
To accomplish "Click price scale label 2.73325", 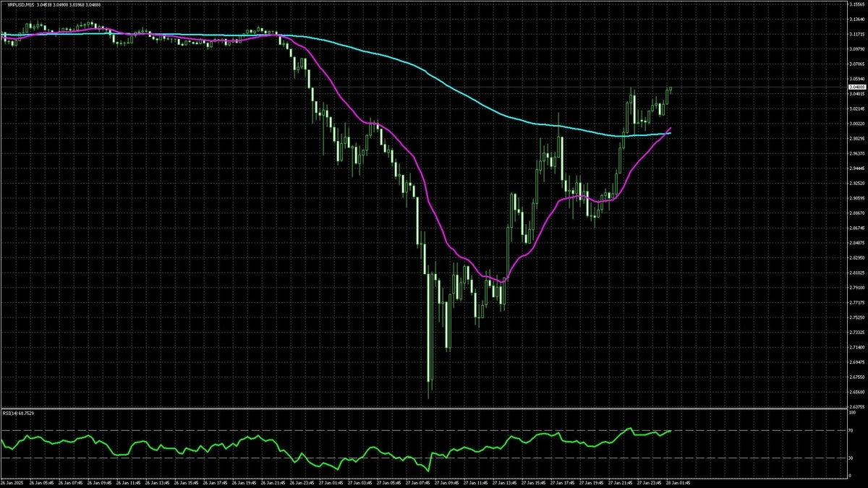I will [856, 332].
